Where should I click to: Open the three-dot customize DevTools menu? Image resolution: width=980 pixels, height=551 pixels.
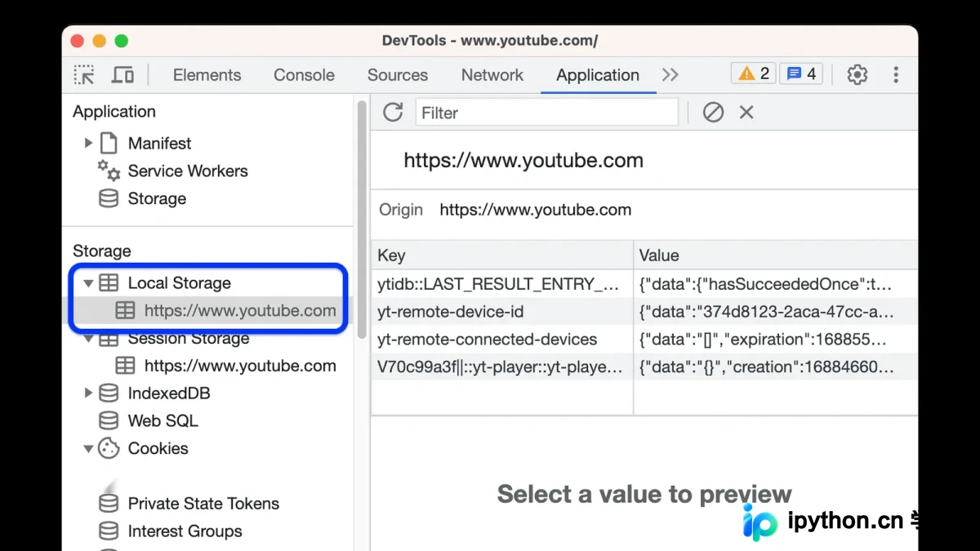point(896,74)
